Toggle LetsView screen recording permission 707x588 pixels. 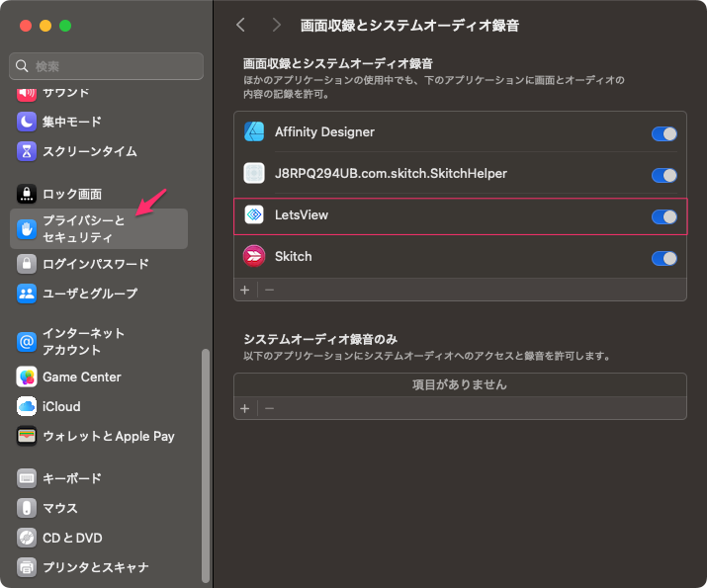click(x=663, y=216)
